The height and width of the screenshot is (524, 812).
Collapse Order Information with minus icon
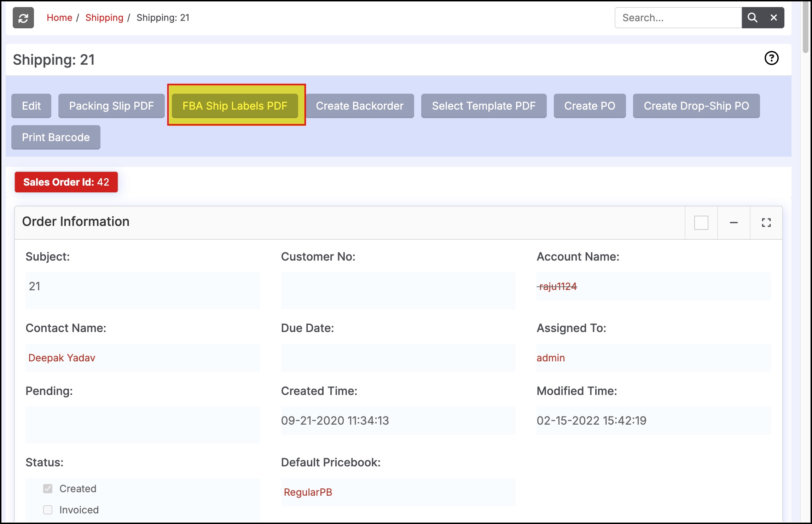733,223
